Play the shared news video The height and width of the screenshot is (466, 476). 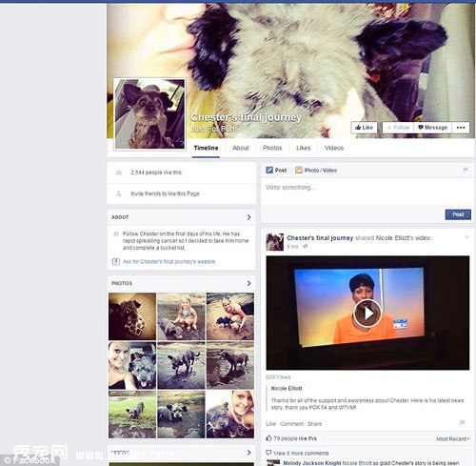(367, 314)
